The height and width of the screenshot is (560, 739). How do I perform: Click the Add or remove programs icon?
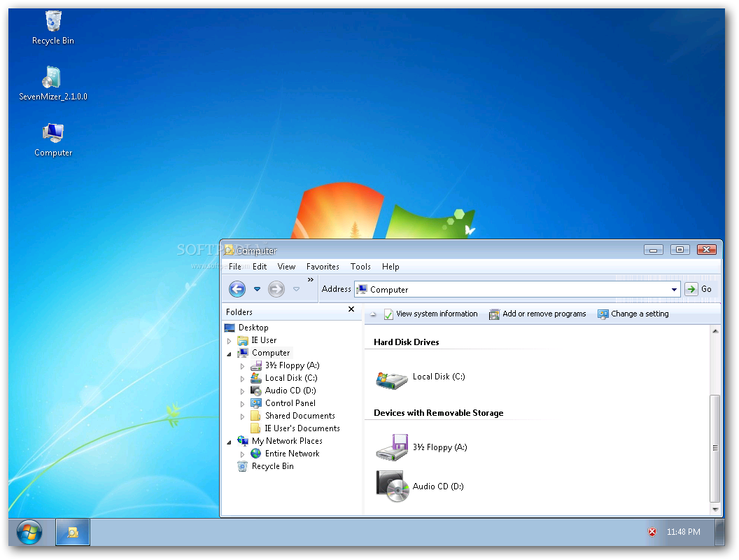494,314
